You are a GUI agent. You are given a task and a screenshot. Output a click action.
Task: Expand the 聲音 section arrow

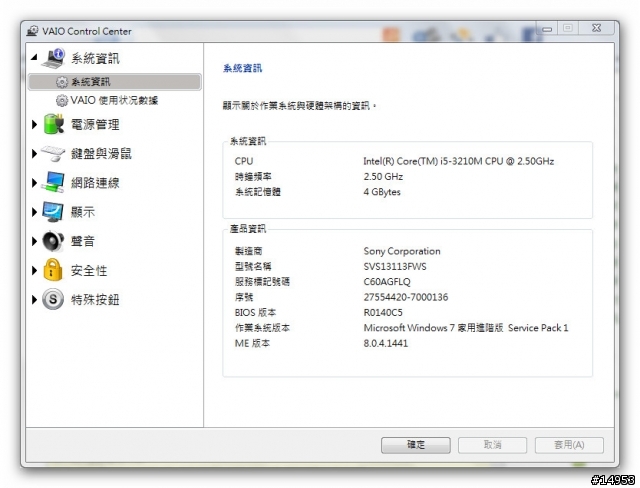(34, 241)
